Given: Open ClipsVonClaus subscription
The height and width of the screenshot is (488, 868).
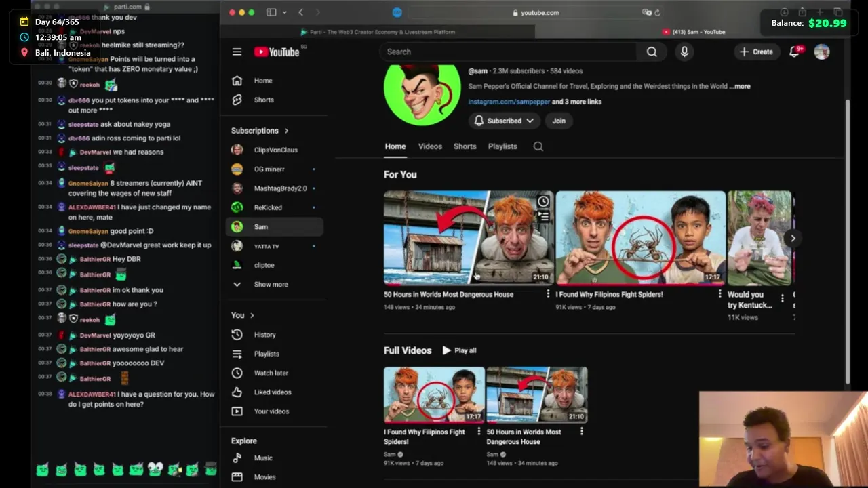Looking at the screenshot, I should [274, 150].
